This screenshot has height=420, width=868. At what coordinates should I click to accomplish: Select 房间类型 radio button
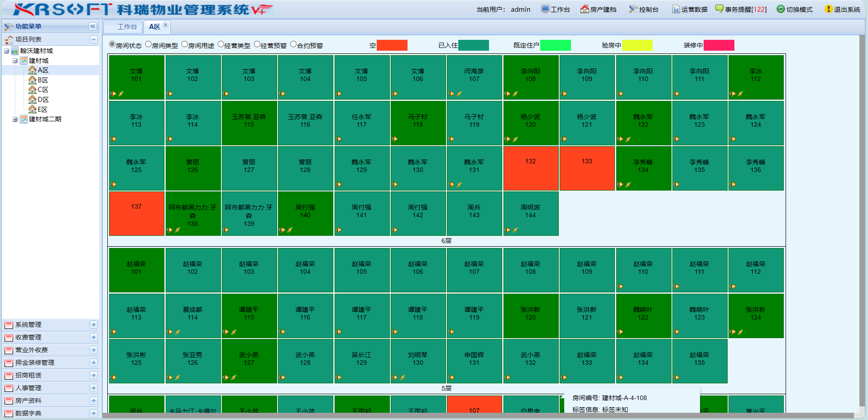[x=149, y=44]
